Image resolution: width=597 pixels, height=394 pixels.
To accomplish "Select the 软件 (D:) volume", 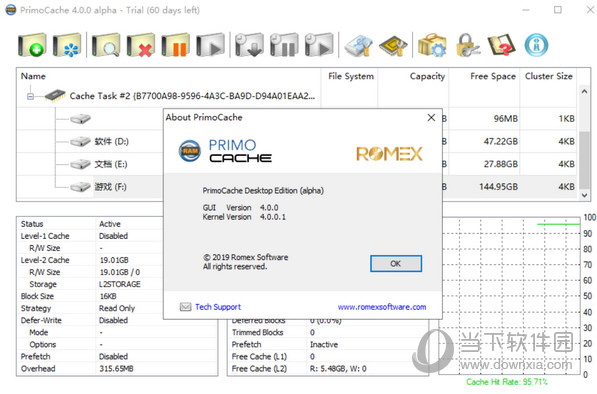I will pyautogui.click(x=112, y=142).
